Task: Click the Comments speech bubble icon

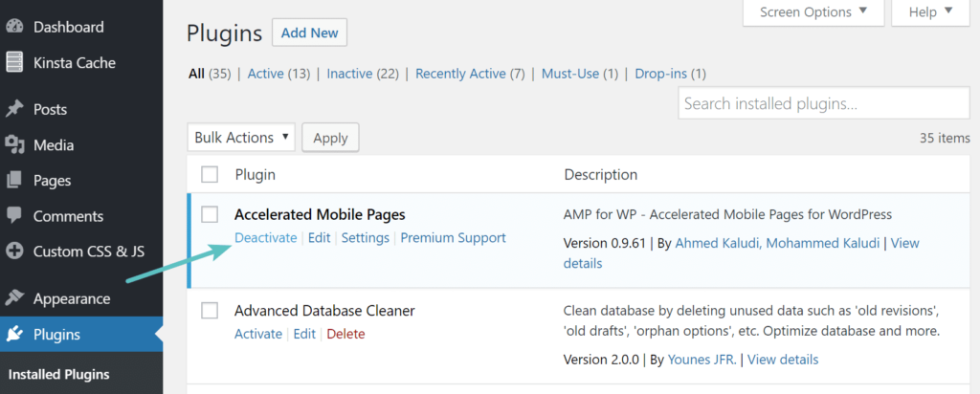Action: tap(14, 216)
